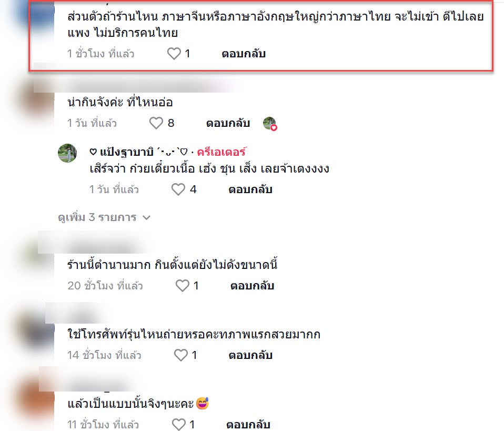Like the comment น่ากินจังค่ะ ที่ไหนอ่อ
504x431 pixels.
tap(156, 123)
